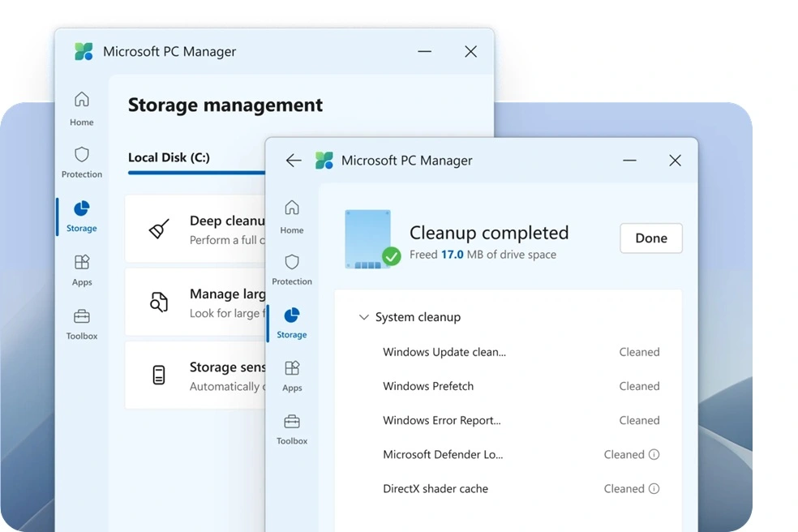Open Home in back window sidebar
Viewport: 798px width, 532px height.
(x=81, y=109)
